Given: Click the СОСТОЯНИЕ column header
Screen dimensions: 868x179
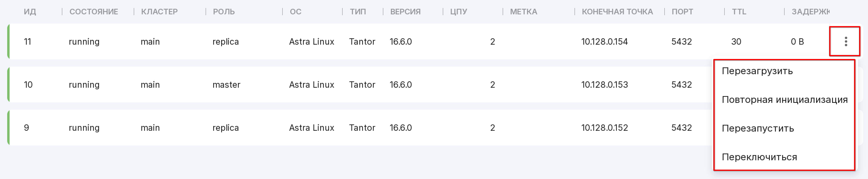Looking at the screenshot, I should (x=94, y=12).
